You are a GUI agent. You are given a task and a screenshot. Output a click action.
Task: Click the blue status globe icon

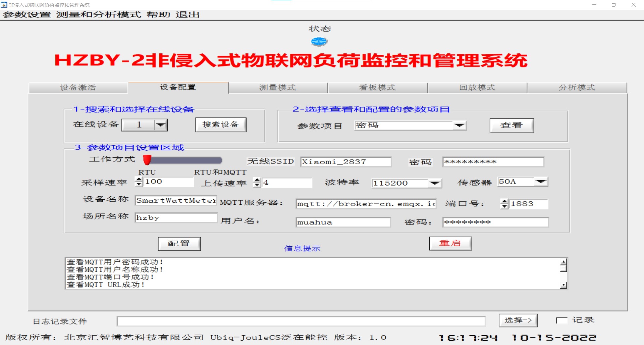319,42
